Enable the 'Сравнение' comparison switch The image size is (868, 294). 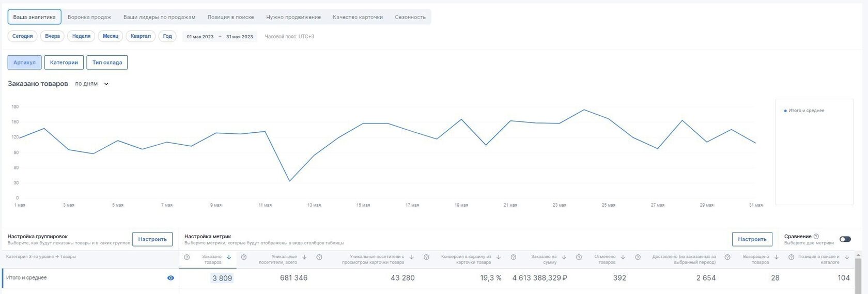[845, 239]
